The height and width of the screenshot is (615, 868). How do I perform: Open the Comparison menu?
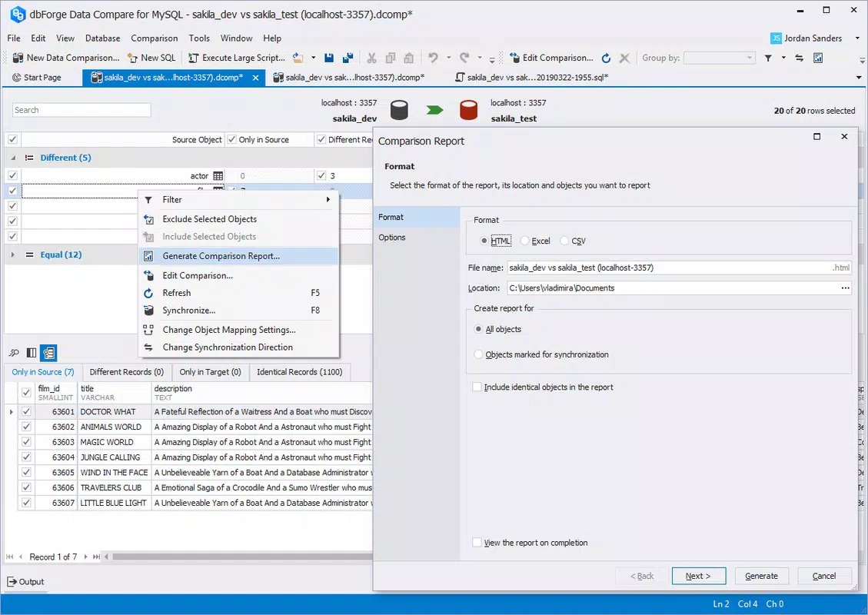click(x=155, y=38)
